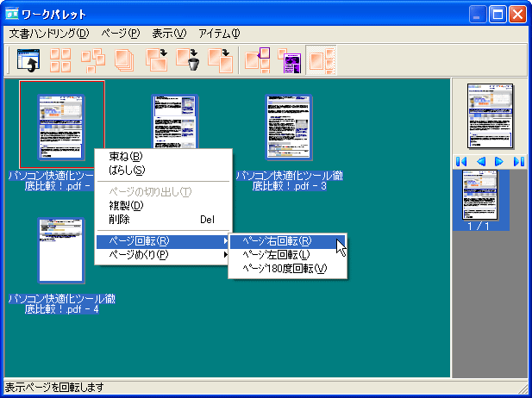Click 複製 in the context menu

(x=126, y=205)
